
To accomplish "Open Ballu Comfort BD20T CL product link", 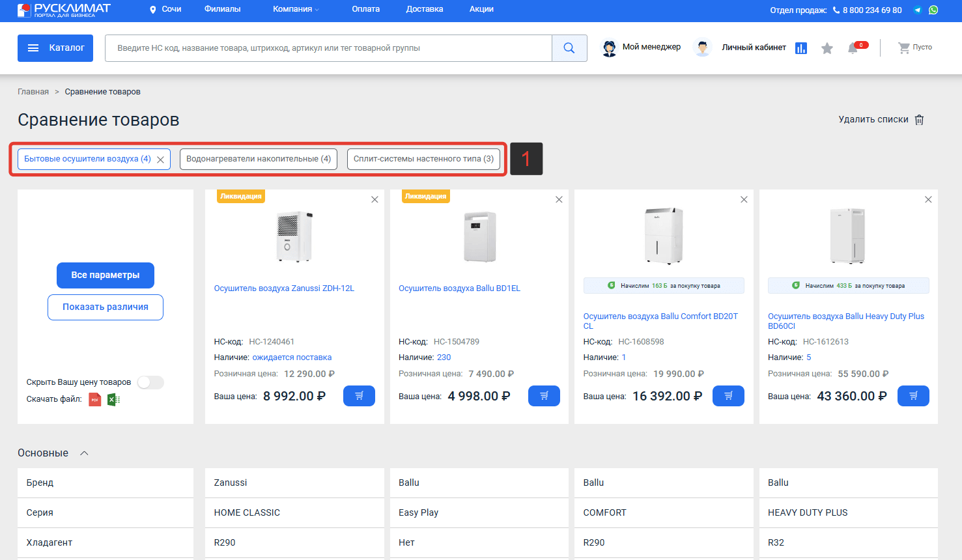I will 660,321.
